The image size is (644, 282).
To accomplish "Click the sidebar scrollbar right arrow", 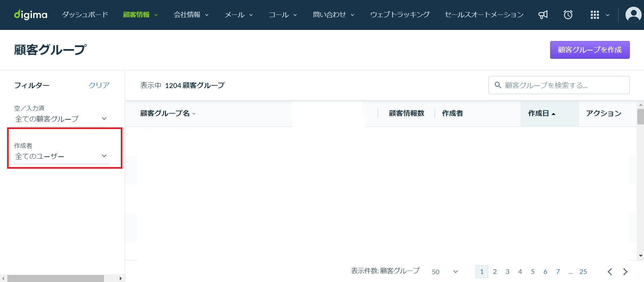I will (x=120, y=278).
